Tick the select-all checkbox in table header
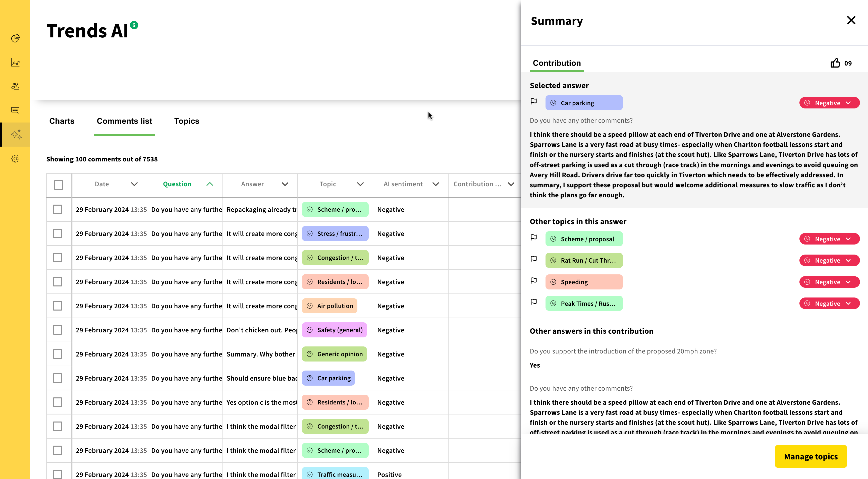The image size is (868, 479). pos(58,185)
